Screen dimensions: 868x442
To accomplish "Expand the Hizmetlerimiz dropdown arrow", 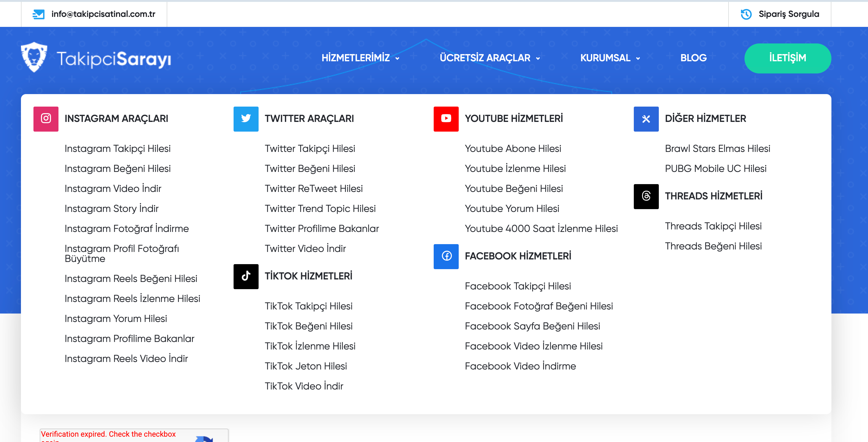I will 397,59.
